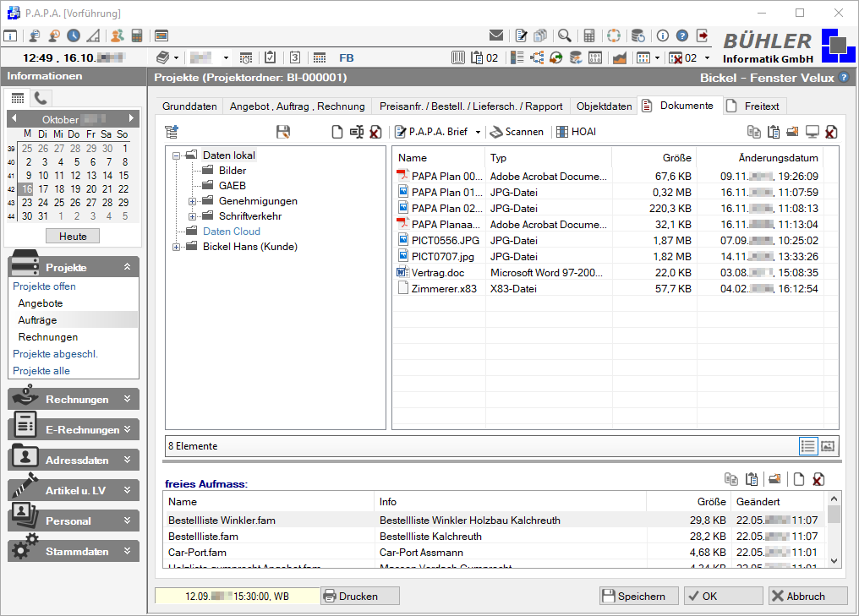Click Scannen in the Dokumente toolbar
Screen dimensions: 859x616
pos(517,132)
